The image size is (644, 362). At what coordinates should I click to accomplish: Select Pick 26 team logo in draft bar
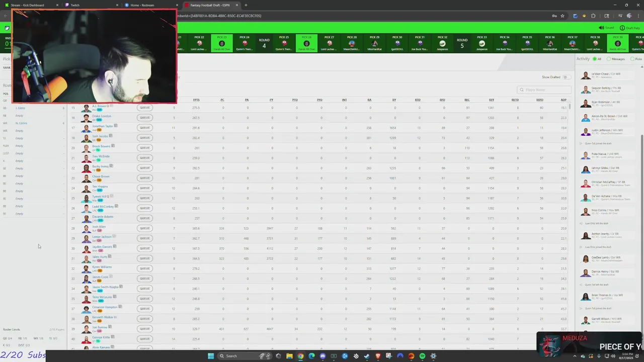pyautogui.click(x=306, y=44)
